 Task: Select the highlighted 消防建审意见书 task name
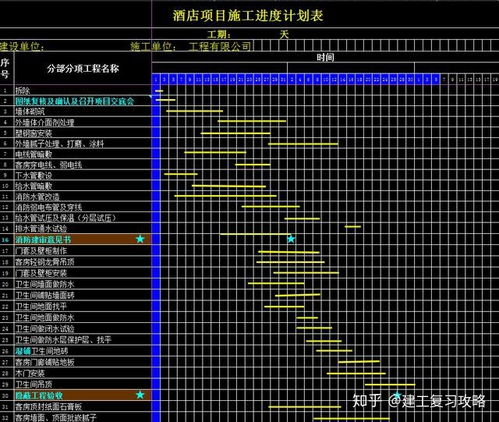click(x=43, y=239)
